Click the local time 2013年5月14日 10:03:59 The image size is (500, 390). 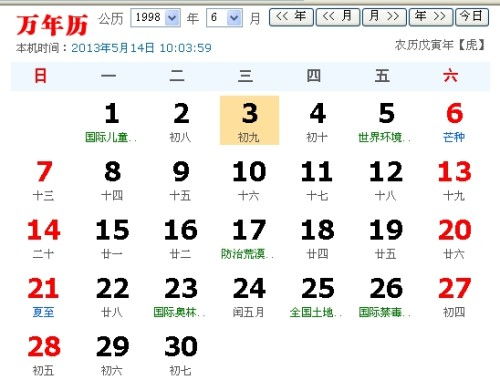141,48
